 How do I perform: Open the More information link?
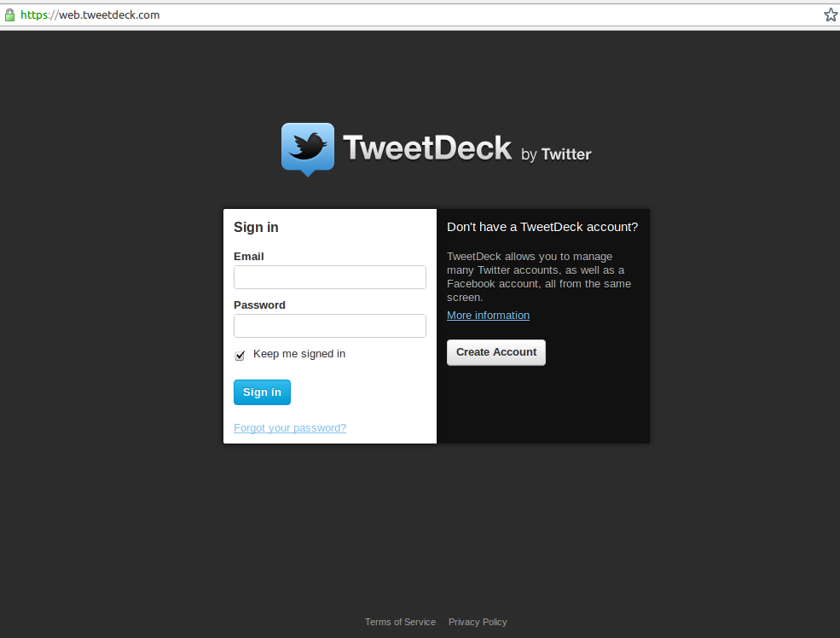488,316
